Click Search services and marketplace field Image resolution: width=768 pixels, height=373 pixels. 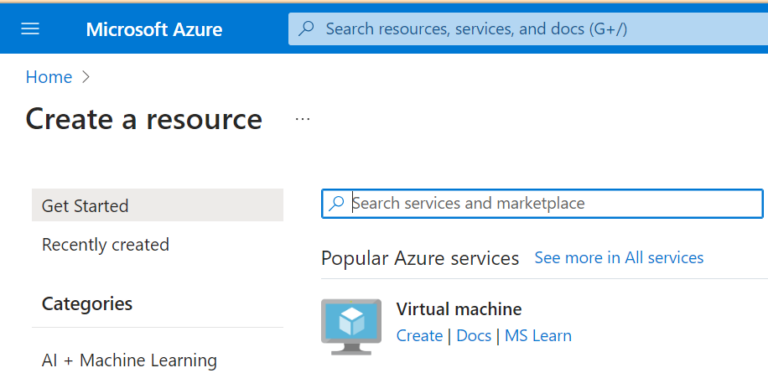(x=542, y=203)
